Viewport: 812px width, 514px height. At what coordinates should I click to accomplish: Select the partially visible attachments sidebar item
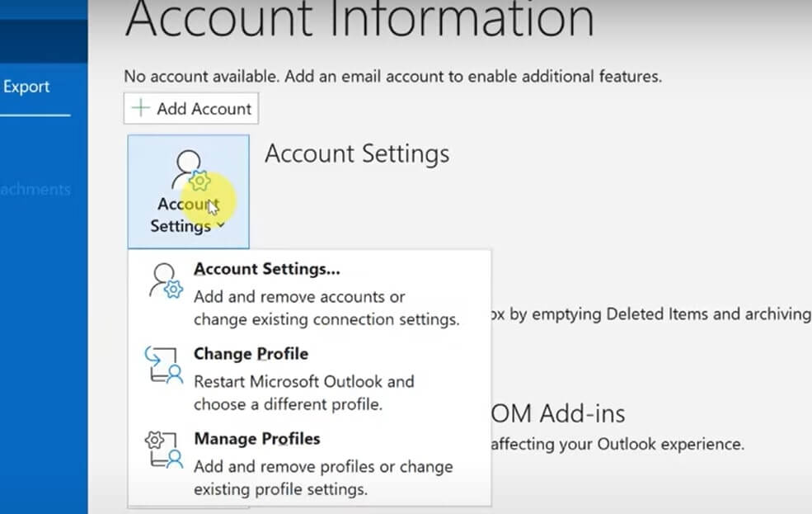coord(35,189)
